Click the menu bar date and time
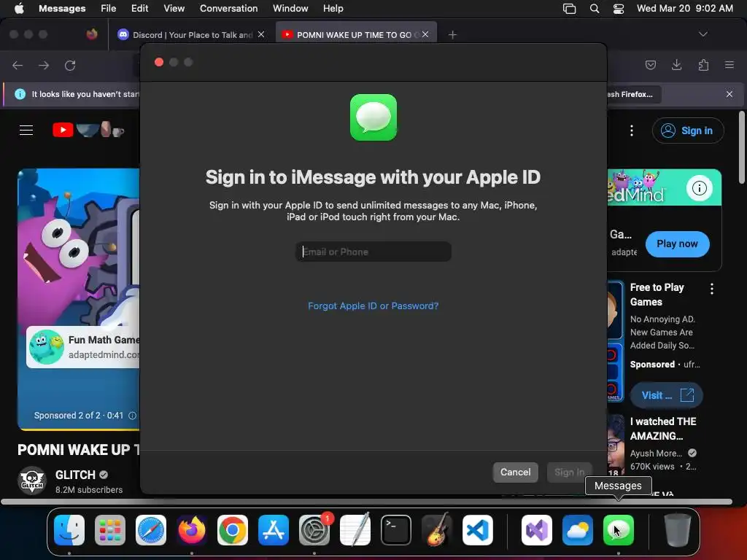This screenshot has width=747, height=560. (684, 8)
